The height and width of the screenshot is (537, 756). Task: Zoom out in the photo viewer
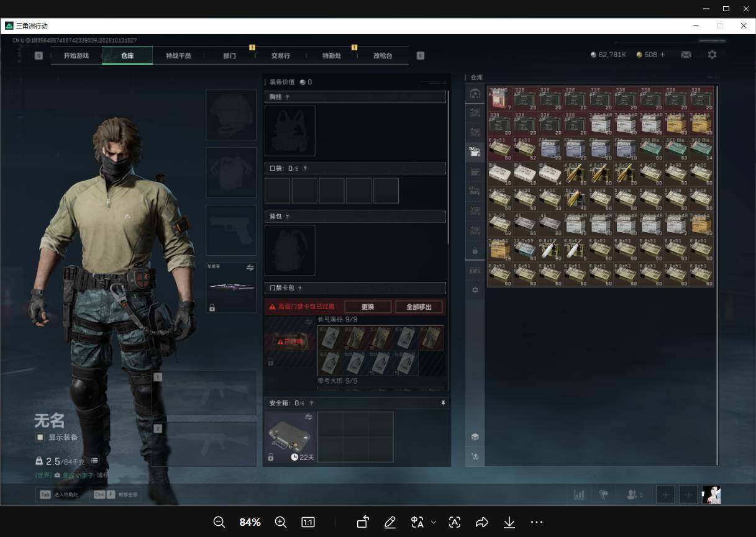pos(219,522)
